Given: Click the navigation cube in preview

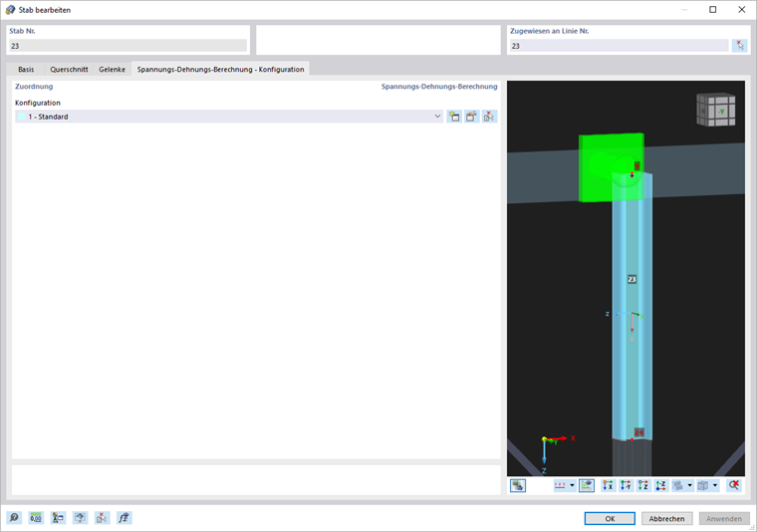Looking at the screenshot, I should coord(716,110).
